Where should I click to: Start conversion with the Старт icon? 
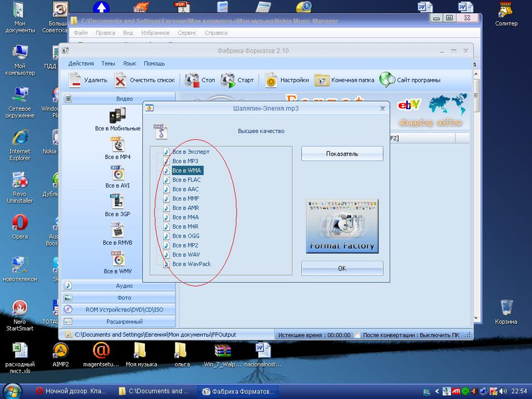(228, 81)
